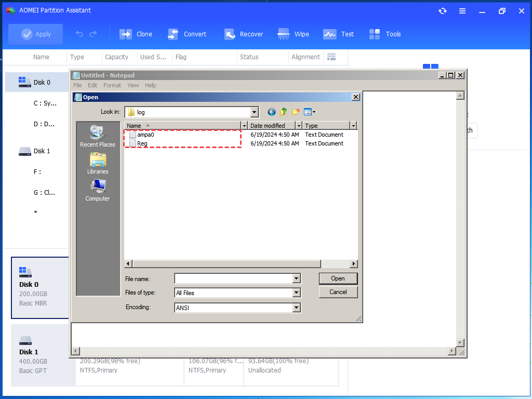The width and height of the screenshot is (532, 399).
Task: Click the redo arrow in AOMEI toolbar
Action: (x=93, y=34)
